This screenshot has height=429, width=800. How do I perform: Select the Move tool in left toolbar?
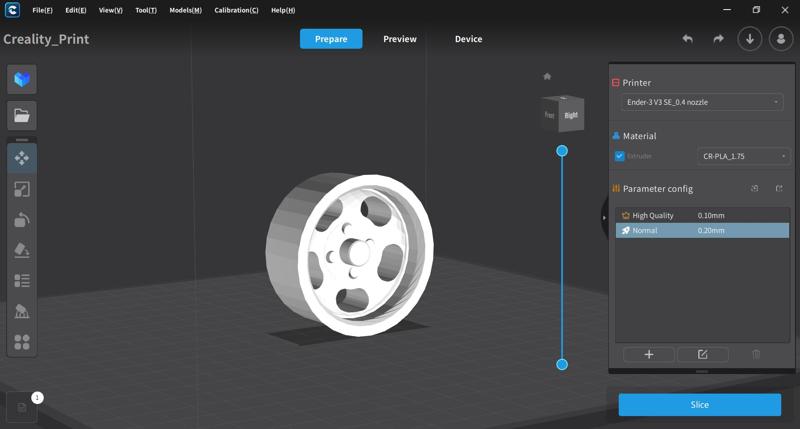22,158
